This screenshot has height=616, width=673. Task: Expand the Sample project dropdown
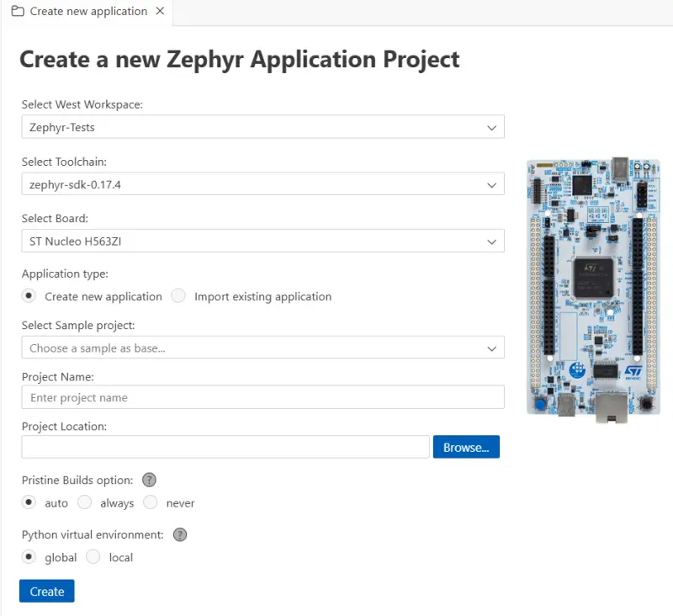click(x=262, y=348)
